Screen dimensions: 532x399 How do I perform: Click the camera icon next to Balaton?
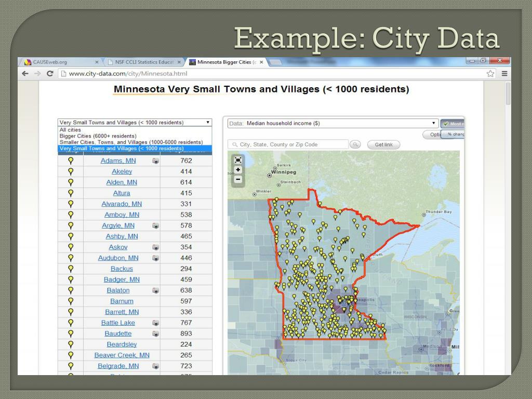(155, 290)
